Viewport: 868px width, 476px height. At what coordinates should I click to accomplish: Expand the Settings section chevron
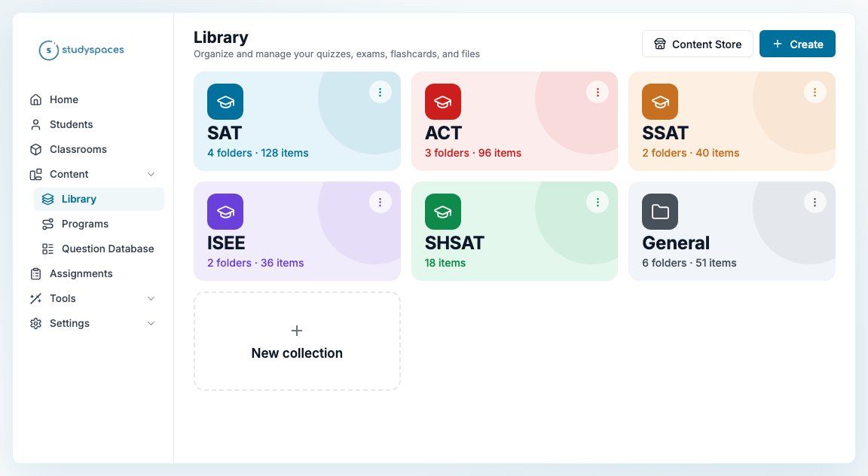pos(151,323)
